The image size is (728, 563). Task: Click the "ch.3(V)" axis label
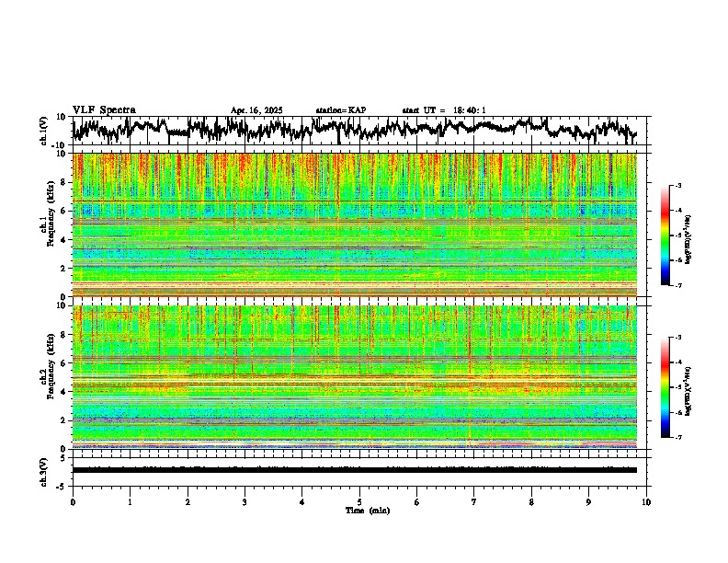coord(44,472)
